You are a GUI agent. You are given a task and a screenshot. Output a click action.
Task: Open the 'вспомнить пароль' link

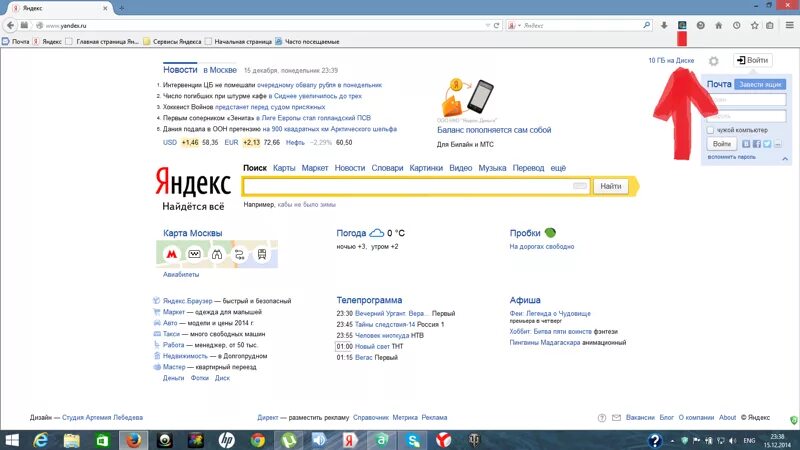pyautogui.click(x=732, y=157)
